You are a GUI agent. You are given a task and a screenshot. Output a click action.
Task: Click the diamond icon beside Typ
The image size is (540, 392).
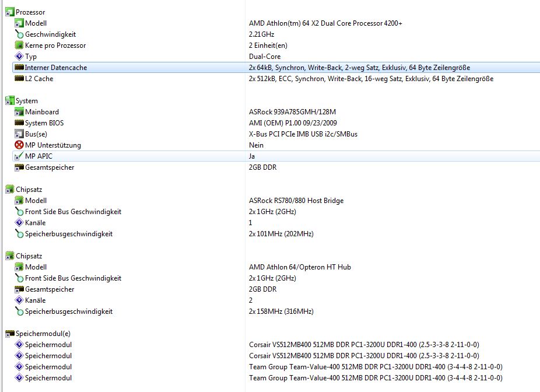pyautogui.click(x=19, y=57)
